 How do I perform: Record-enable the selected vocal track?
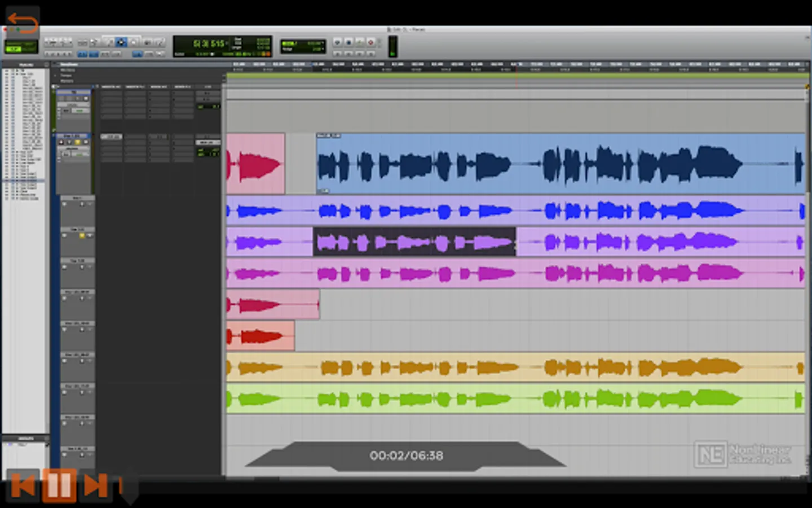coord(62,142)
